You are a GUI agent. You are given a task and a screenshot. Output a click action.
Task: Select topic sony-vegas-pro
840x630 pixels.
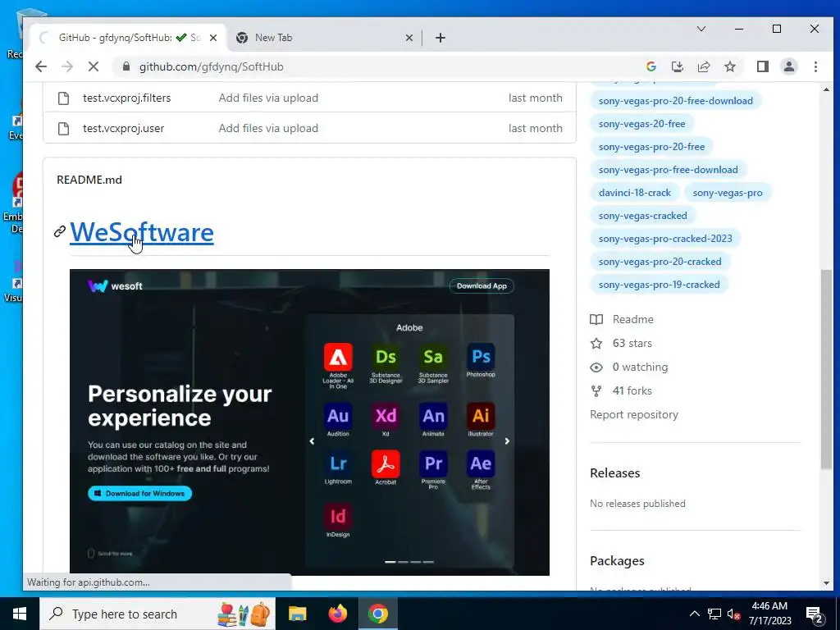click(728, 193)
